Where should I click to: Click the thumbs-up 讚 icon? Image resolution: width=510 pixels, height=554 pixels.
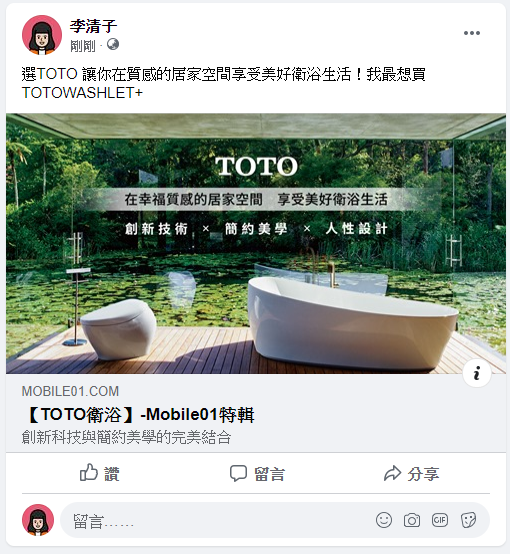[88, 472]
